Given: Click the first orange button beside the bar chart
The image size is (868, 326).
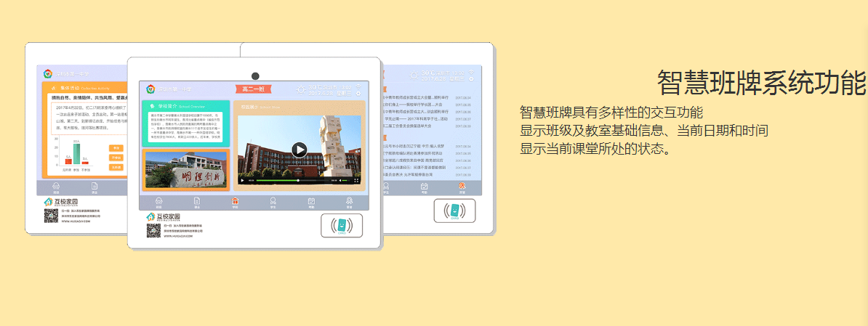Looking at the screenshot, I should tap(116, 148).
